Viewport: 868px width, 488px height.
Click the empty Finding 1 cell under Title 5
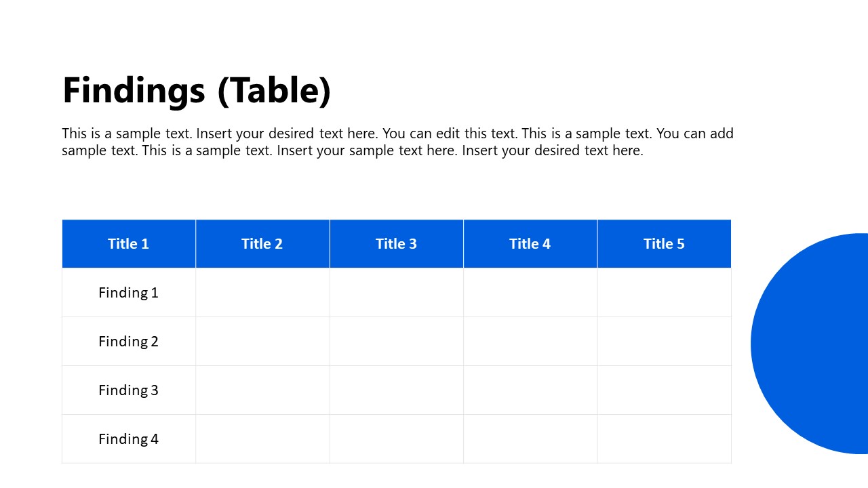pyautogui.click(x=664, y=293)
